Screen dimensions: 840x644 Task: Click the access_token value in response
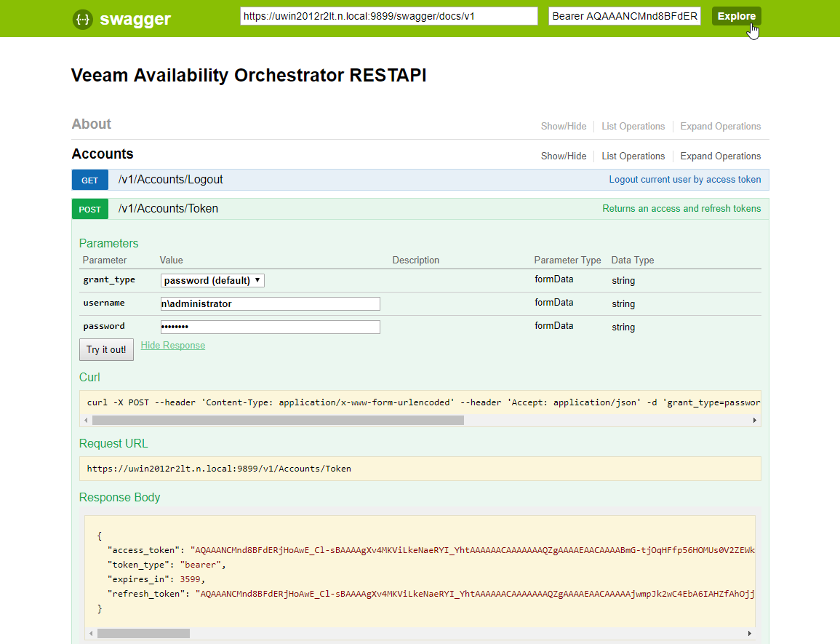473,550
